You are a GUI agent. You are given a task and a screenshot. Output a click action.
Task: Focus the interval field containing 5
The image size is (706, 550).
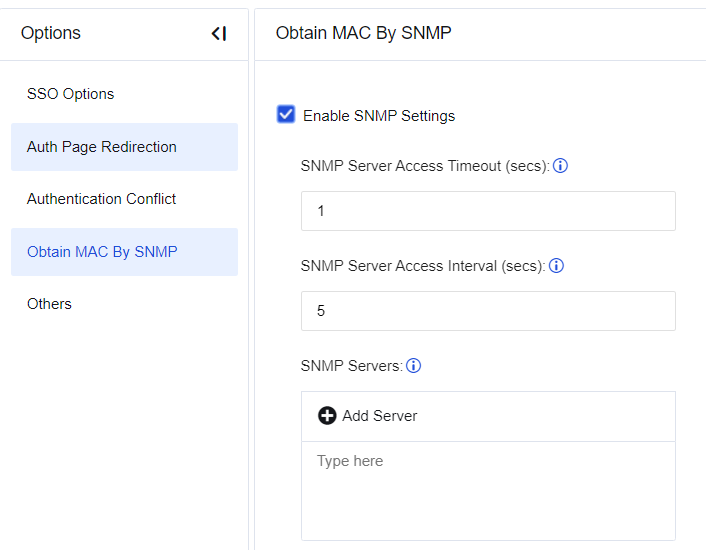coord(488,311)
